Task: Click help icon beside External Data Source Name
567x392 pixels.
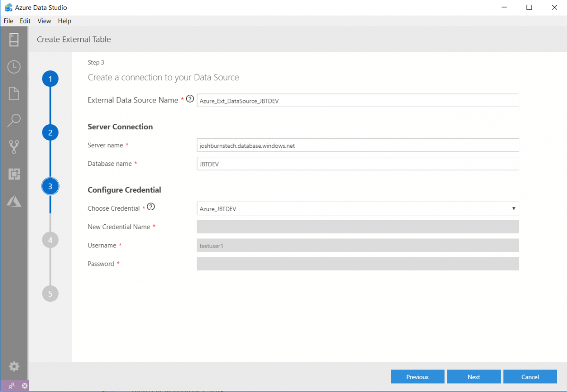Action: tap(190, 99)
